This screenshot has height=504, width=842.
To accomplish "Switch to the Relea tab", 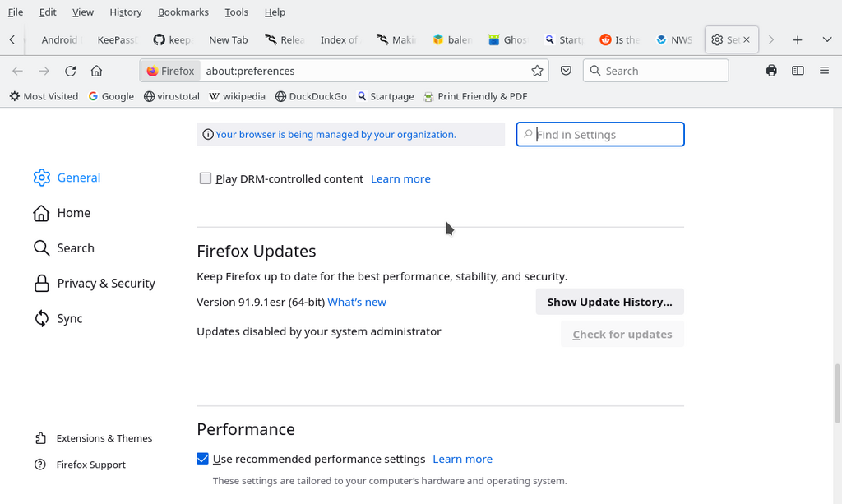I will coord(285,39).
